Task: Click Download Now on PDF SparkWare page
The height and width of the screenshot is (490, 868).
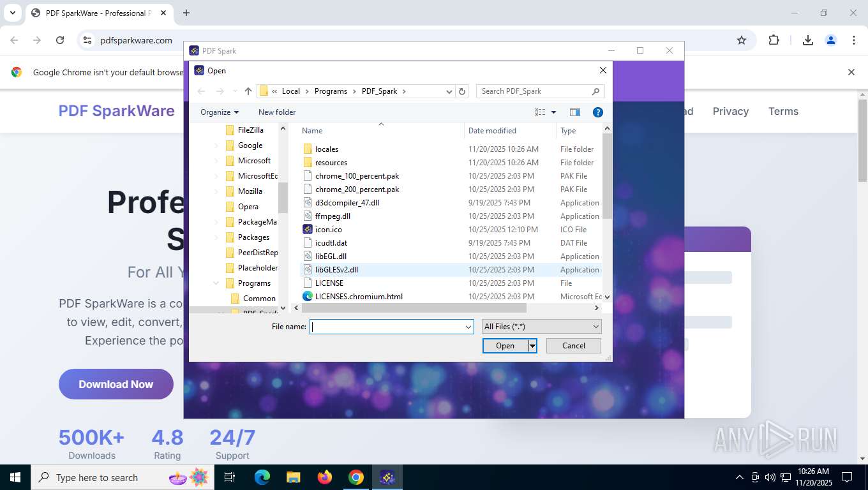Action: tap(116, 384)
